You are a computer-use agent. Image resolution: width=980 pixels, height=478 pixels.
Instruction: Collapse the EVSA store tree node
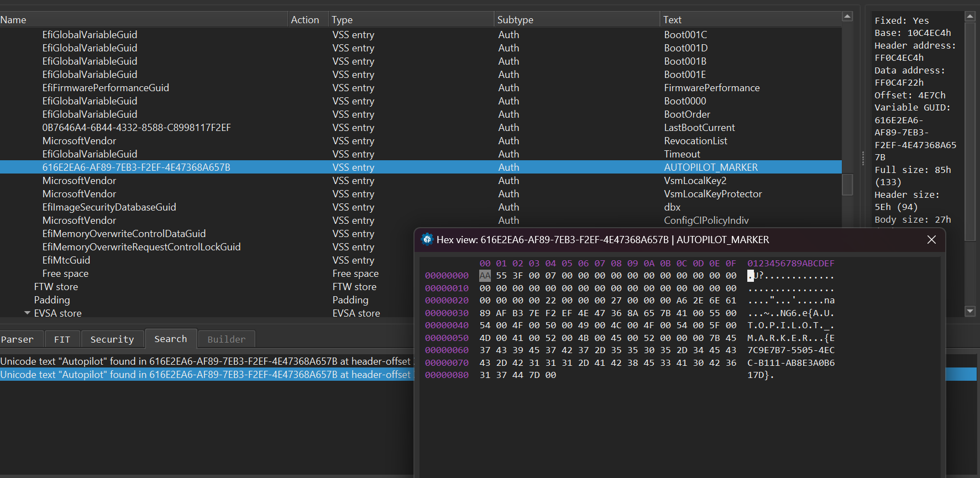pyautogui.click(x=27, y=313)
